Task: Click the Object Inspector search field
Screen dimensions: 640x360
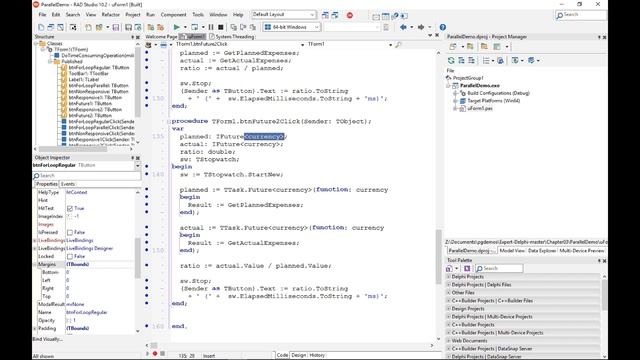Action: click(87, 176)
